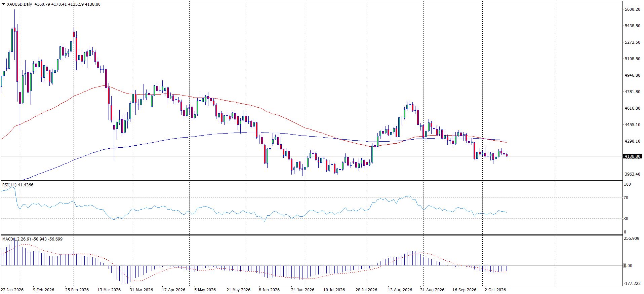Open the chart menu triangle beside XAUUSD,Daily
Viewport: 644px width, 294px height.
[3, 4]
